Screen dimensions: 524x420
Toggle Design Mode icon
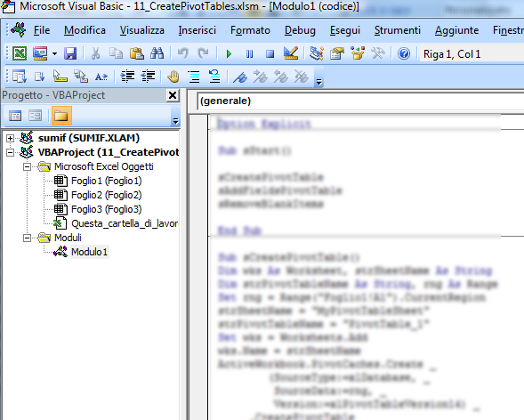[291, 53]
